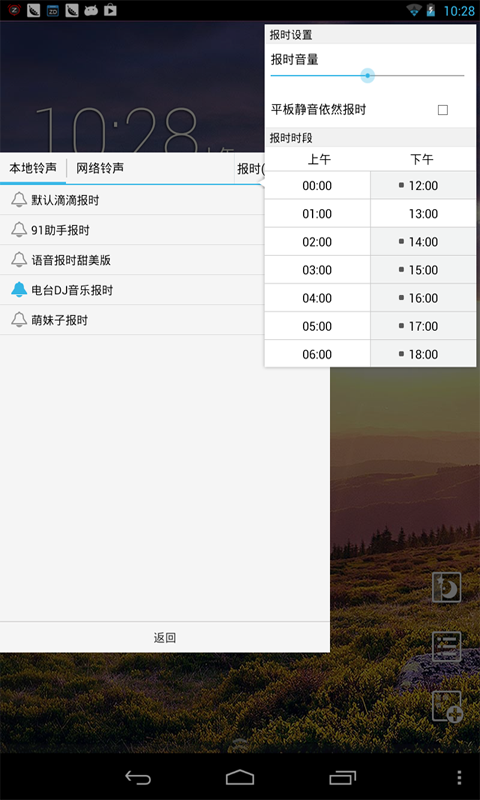Tap the red shield notification icon
This screenshot has width=480, height=800.
tap(14, 10)
